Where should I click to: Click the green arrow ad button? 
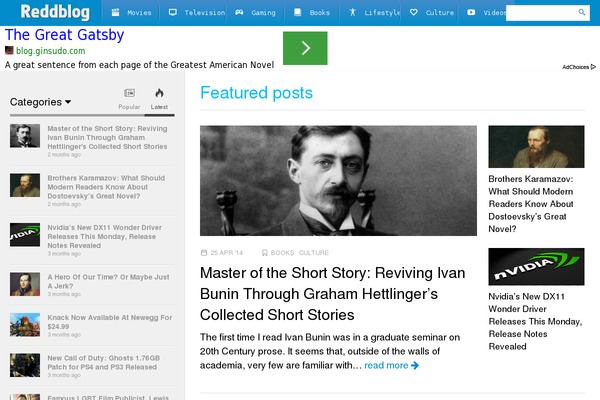click(x=305, y=48)
